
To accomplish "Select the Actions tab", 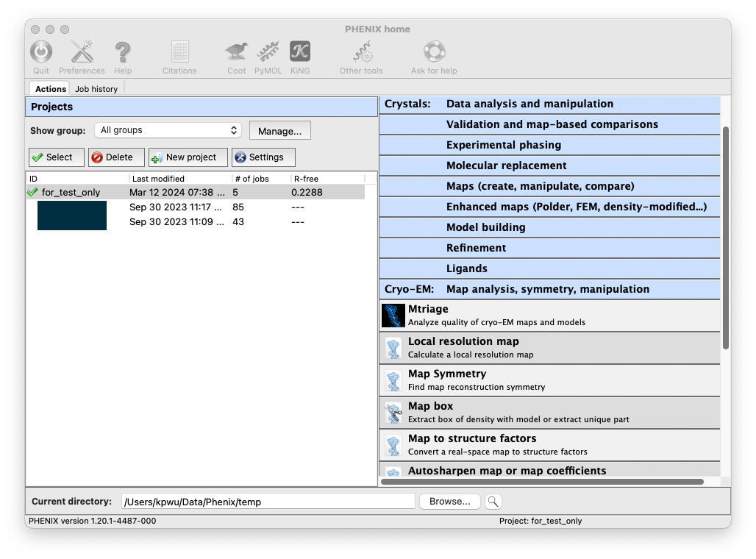I will pos(49,88).
